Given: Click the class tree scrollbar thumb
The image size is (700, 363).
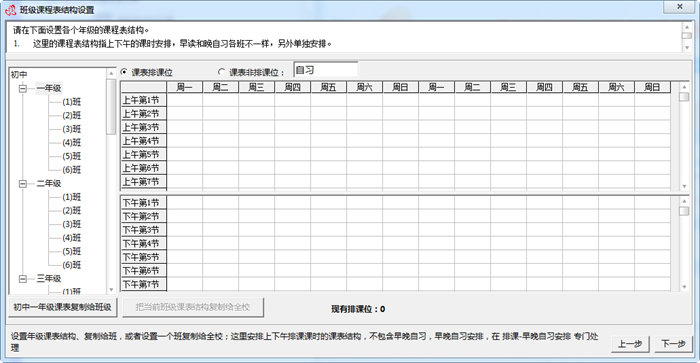Looking at the screenshot, I should click(111, 106).
